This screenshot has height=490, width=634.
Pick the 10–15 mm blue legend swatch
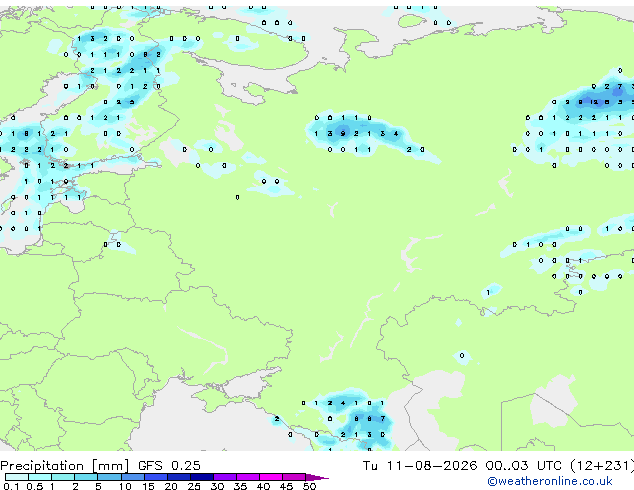(x=132, y=477)
